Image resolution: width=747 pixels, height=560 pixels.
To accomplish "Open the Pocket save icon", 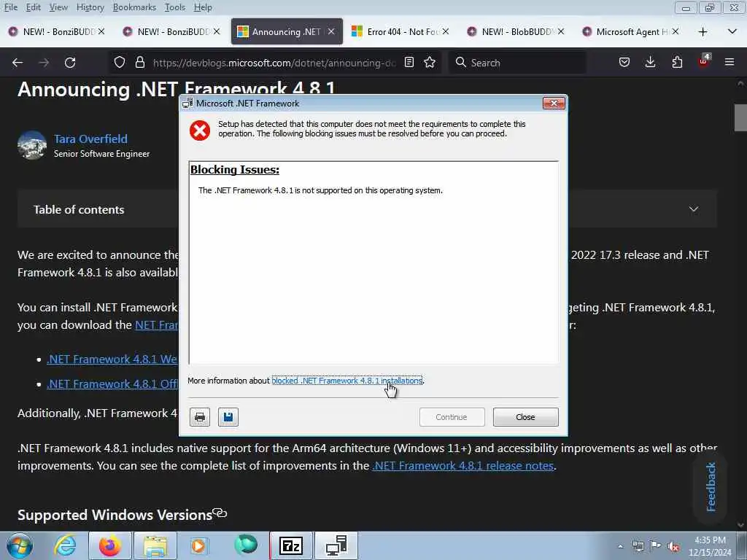I will [x=624, y=63].
